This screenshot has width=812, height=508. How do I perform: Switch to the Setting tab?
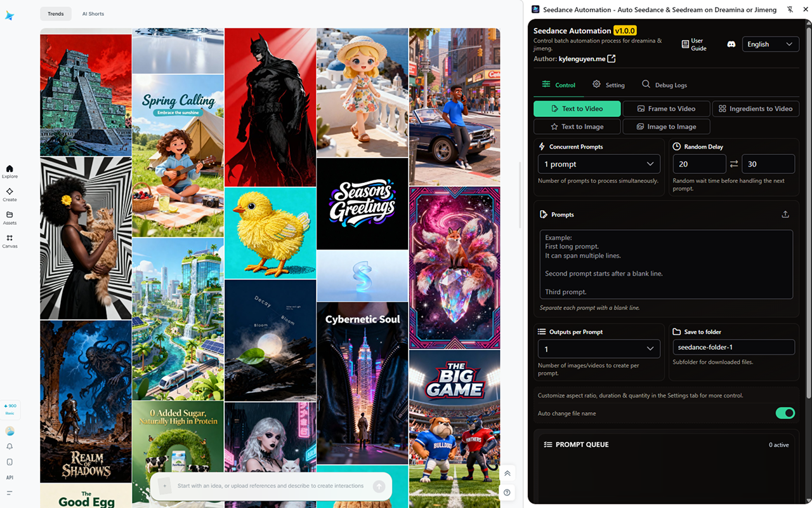(x=608, y=84)
